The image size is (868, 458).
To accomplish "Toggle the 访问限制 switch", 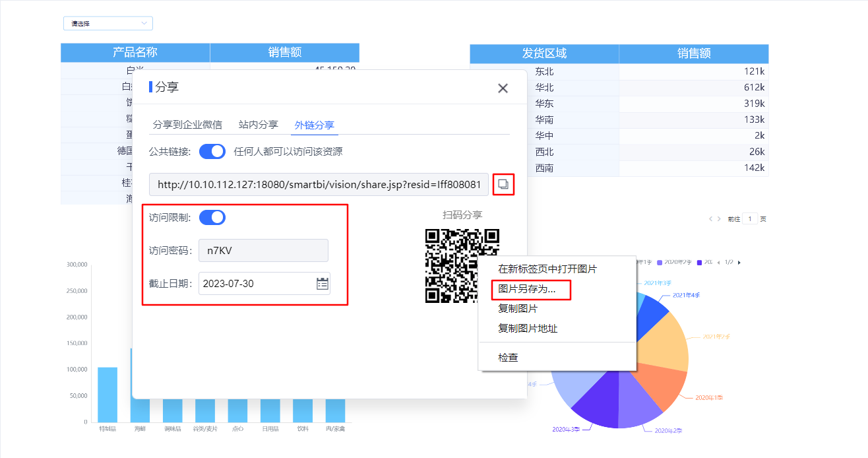I will 212,218.
